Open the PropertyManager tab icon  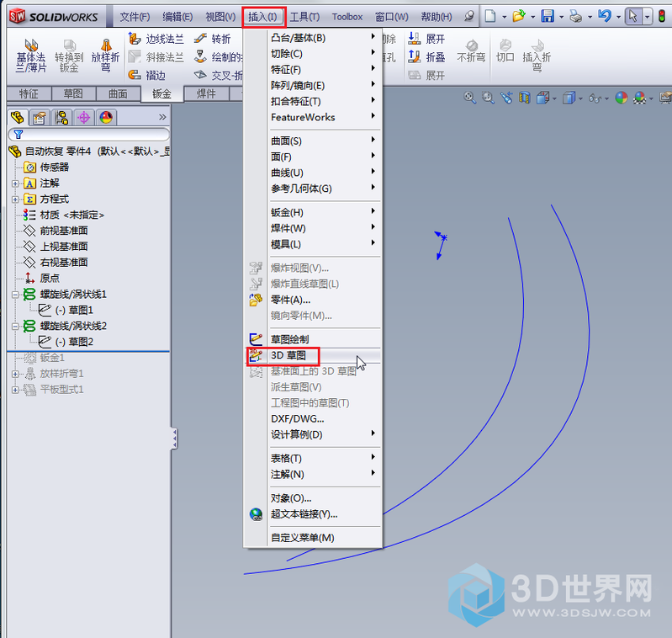(x=40, y=118)
